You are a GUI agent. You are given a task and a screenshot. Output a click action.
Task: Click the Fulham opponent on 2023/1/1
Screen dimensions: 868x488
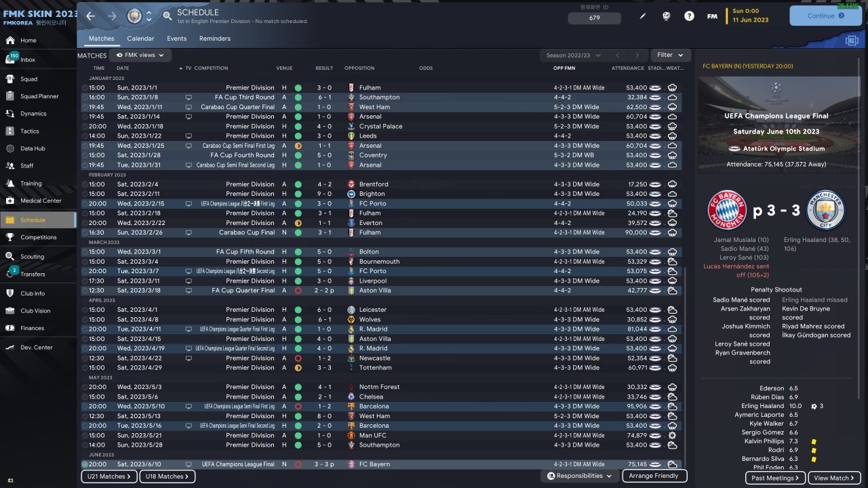tap(370, 87)
